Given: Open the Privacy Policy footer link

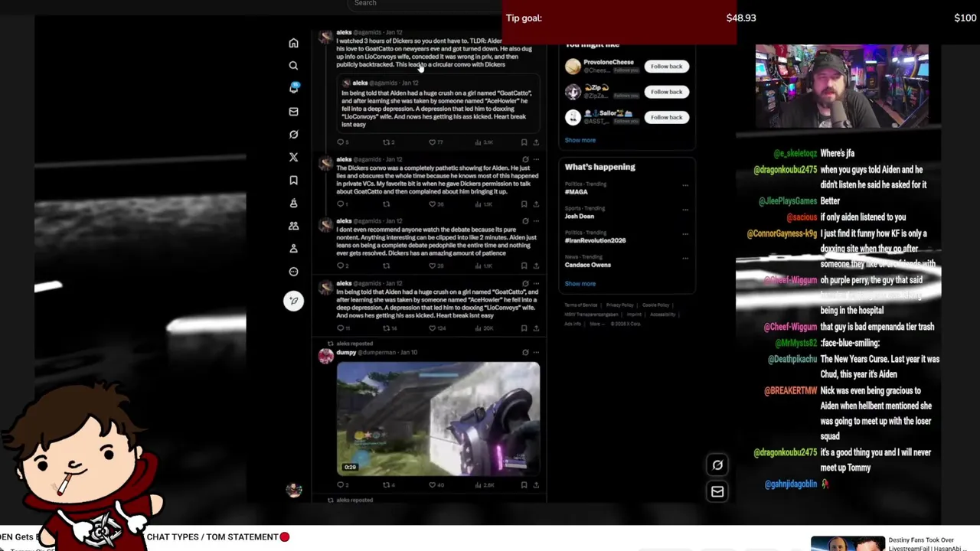Looking at the screenshot, I should point(619,305).
